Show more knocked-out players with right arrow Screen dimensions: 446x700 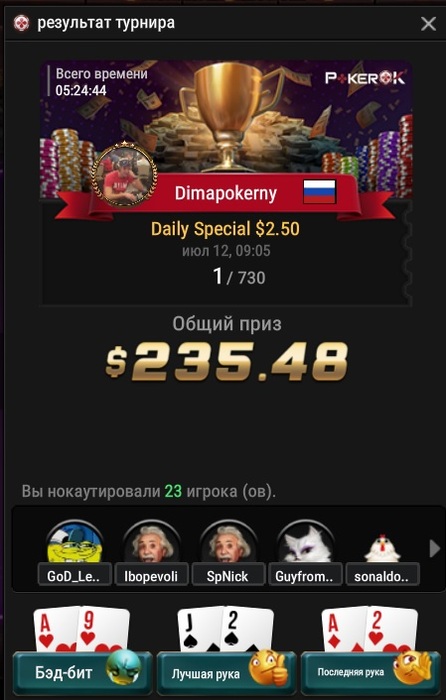434,549
